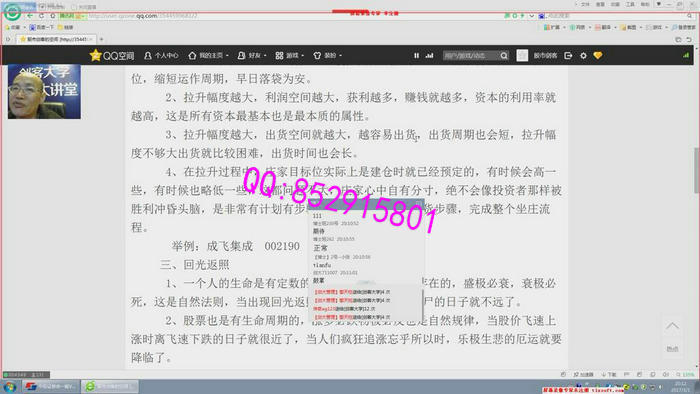Image resolution: width=700 pixels, height=394 pixels.
Task: Click the yellow diamond VIP icon
Action: [x=598, y=56]
